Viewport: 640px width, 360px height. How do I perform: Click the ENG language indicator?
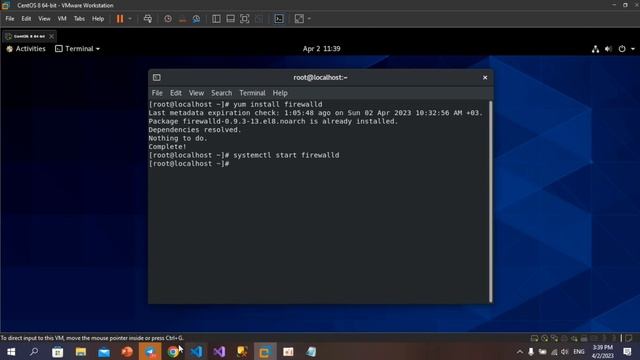pyautogui.click(x=579, y=351)
